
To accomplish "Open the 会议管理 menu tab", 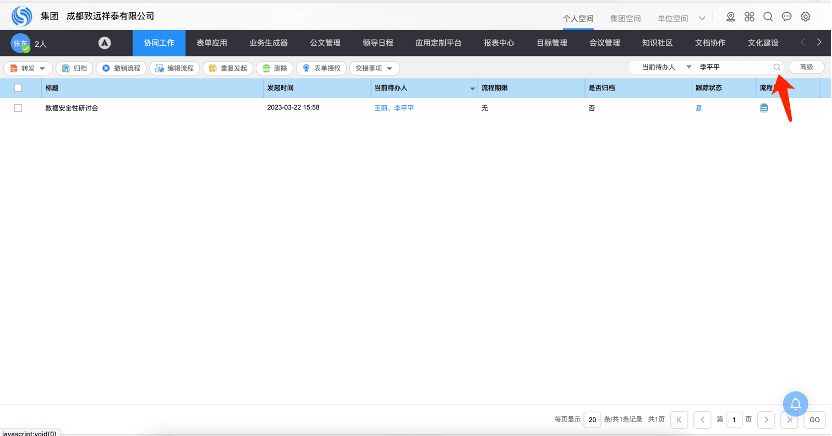I will (604, 43).
